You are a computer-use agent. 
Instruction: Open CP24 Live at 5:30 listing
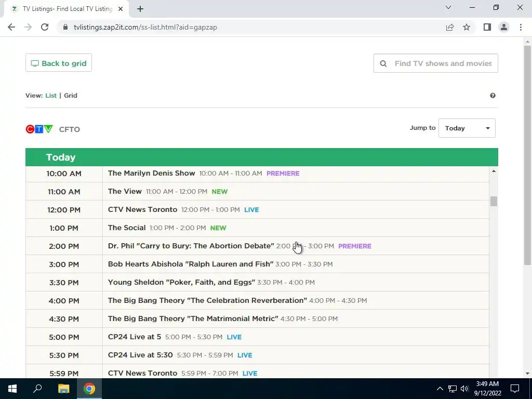click(140, 355)
